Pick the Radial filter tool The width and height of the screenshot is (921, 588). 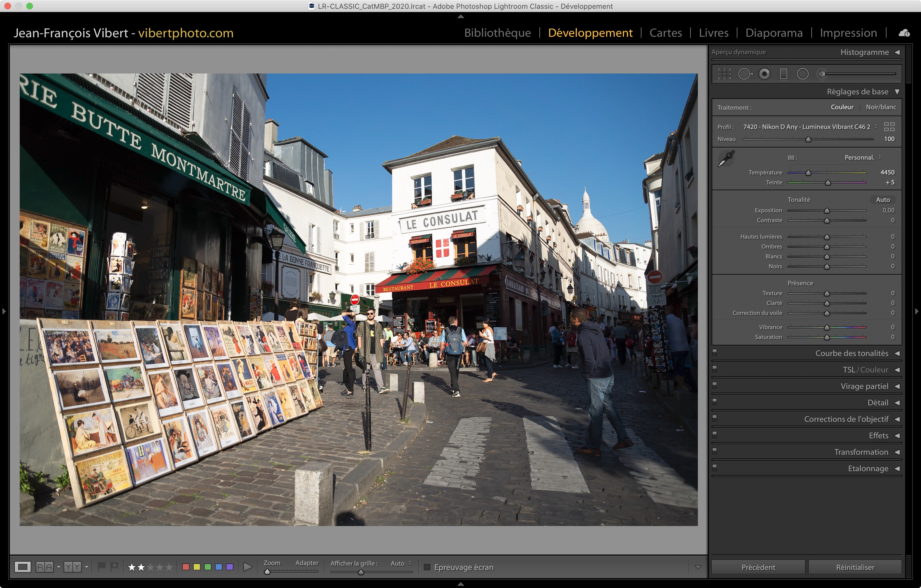click(802, 74)
